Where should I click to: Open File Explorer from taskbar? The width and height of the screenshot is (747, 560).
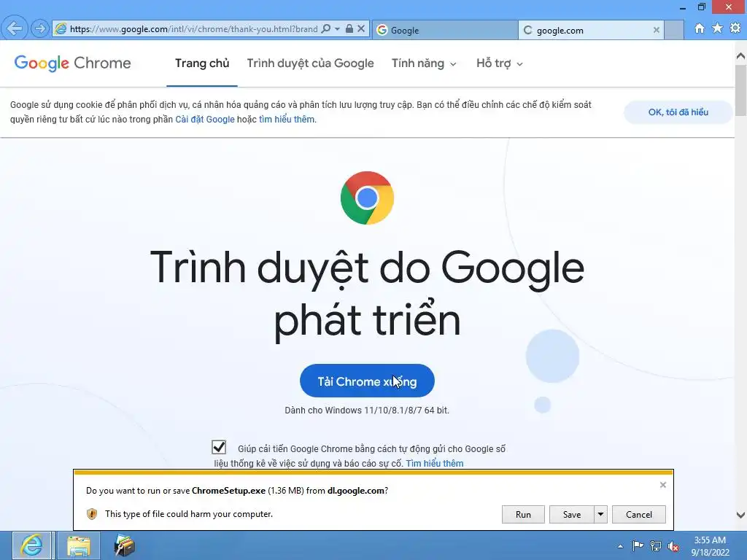click(x=79, y=545)
